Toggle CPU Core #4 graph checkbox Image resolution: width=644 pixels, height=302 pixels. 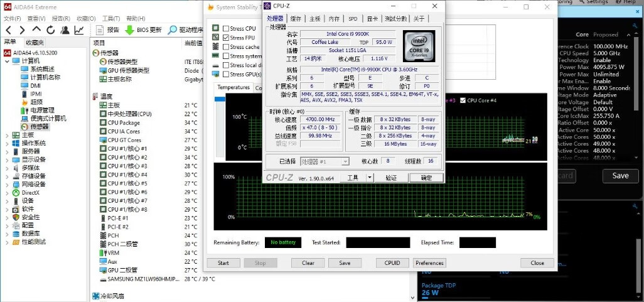[x=463, y=100]
